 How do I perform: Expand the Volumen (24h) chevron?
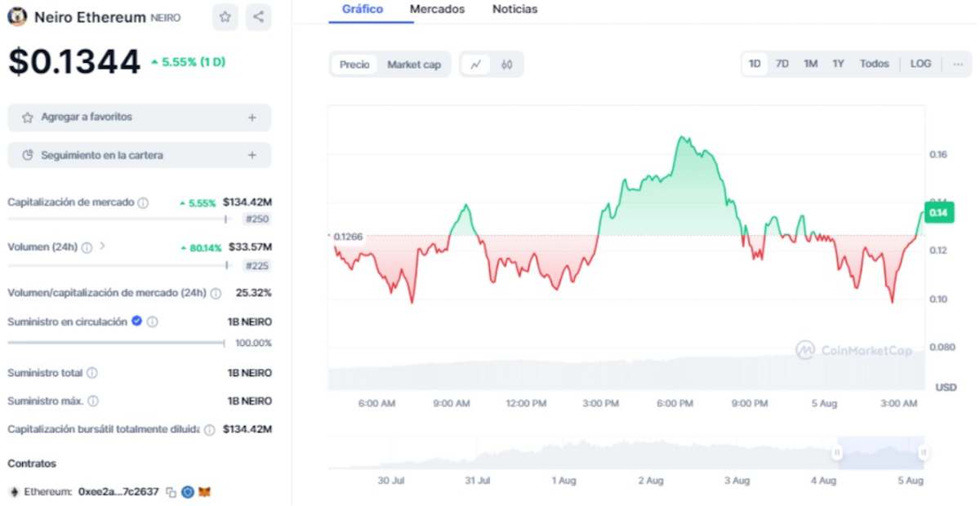click(102, 246)
